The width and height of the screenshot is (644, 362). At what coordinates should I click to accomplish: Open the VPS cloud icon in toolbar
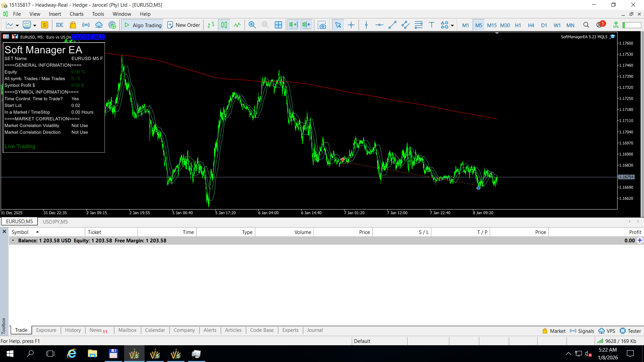point(99,25)
